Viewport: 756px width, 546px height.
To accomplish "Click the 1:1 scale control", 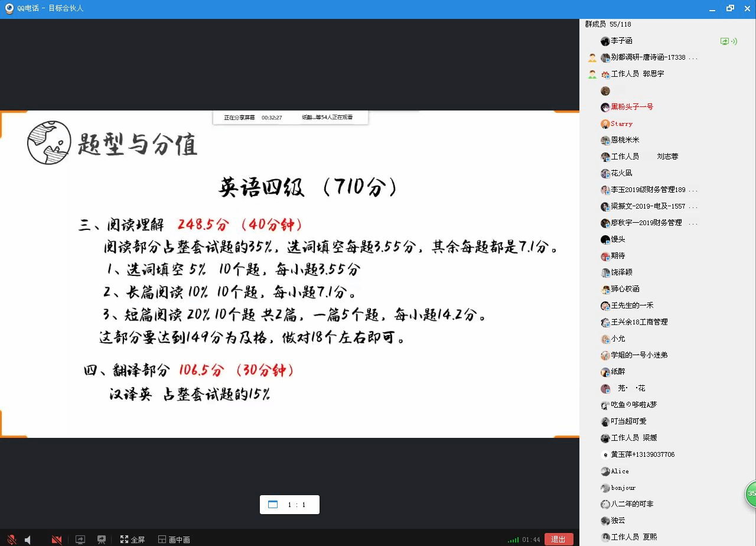I will (x=289, y=505).
